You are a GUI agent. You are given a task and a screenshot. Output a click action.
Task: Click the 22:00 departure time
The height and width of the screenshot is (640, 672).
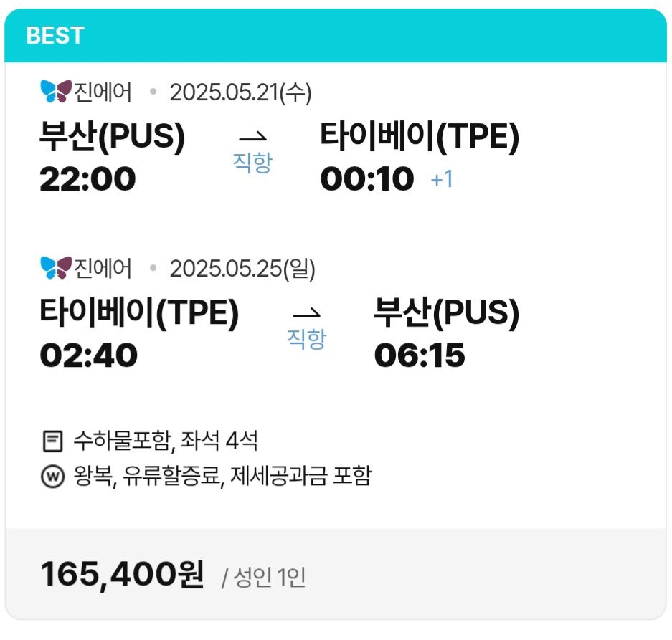click(x=87, y=179)
